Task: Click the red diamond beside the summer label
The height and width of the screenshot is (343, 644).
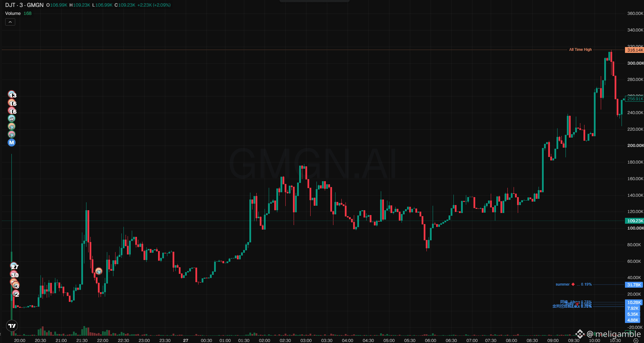Action: click(573, 284)
